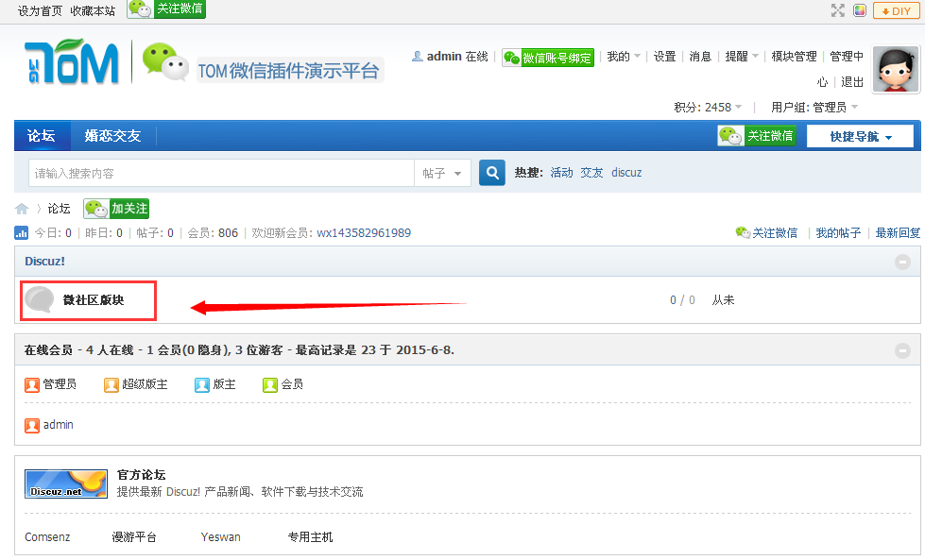Select the 论坛 navigation tab
The height and width of the screenshot is (560, 925).
[42, 136]
